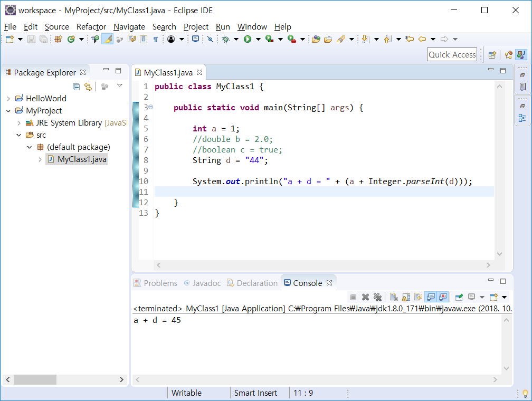This screenshot has height=401, width=532.
Task: Open Package Explorer View Menu triangle
Action: pyautogui.click(x=120, y=85)
